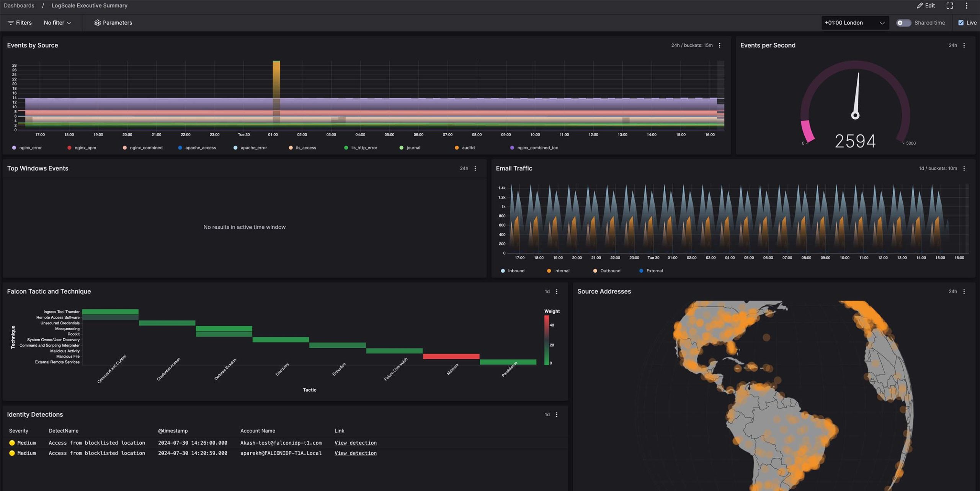Toggle the apache_access legend series
980x491 pixels.
197,148
